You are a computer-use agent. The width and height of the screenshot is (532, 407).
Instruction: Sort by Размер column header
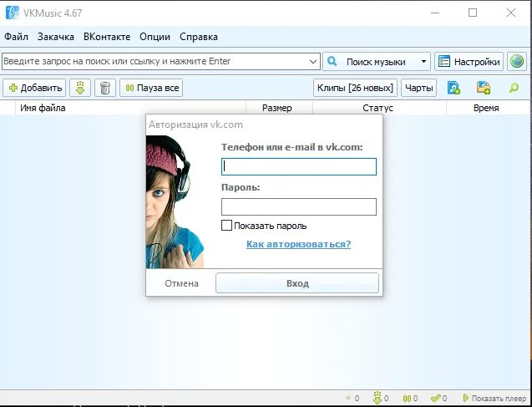pyautogui.click(x=279, y=108)
